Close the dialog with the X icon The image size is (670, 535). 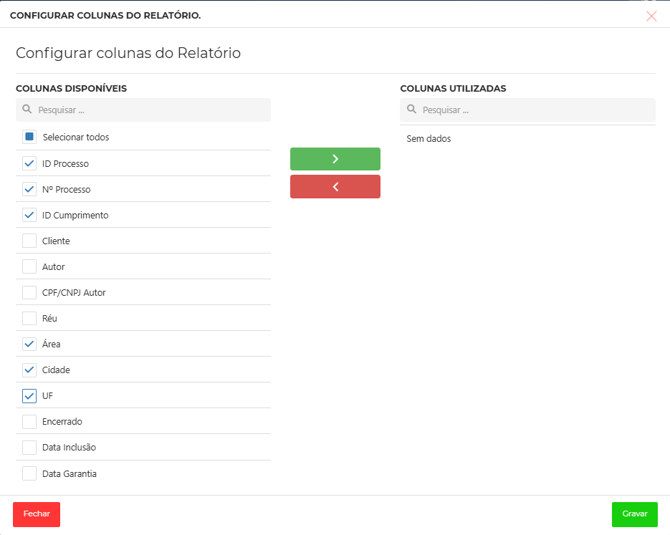click(x=651, y=16)
